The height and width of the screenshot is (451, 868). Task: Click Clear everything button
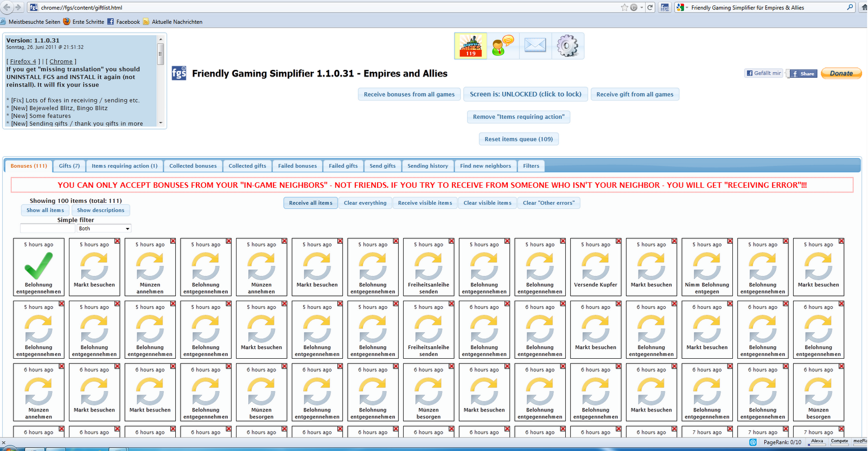point(365,203)
